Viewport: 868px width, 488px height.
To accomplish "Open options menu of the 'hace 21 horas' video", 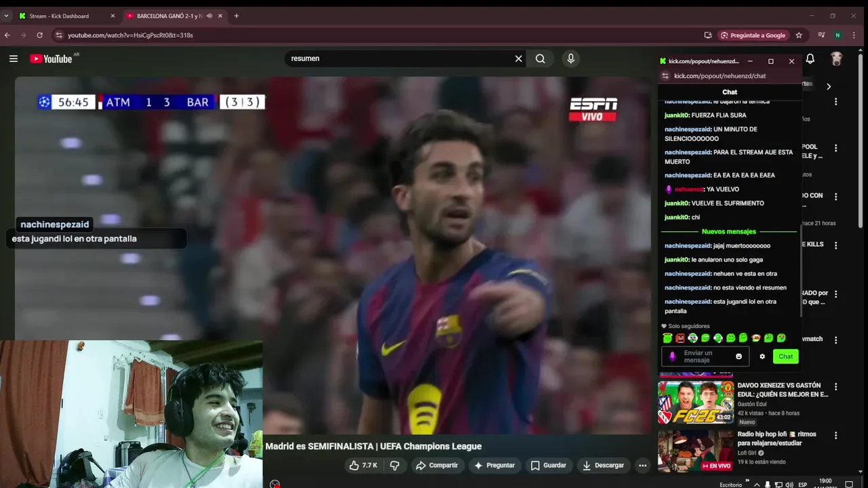I will [x=835, y=197].
